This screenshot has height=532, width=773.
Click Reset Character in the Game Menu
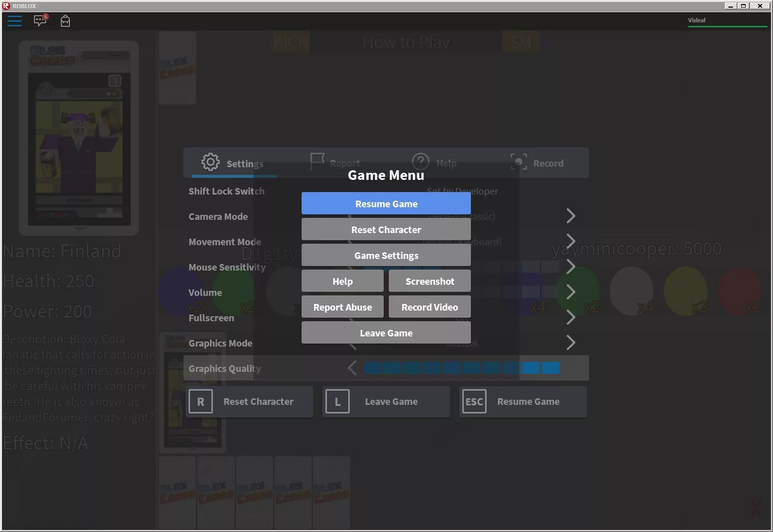386,230
